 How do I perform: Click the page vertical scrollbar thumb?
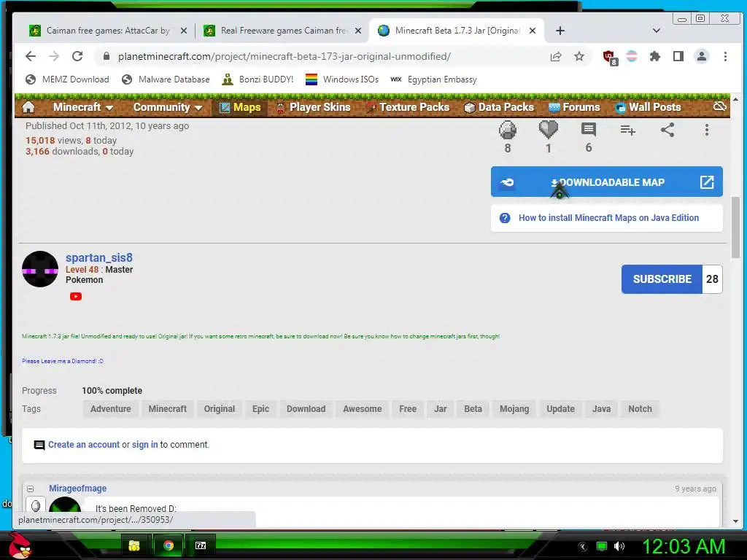[735, 227]
